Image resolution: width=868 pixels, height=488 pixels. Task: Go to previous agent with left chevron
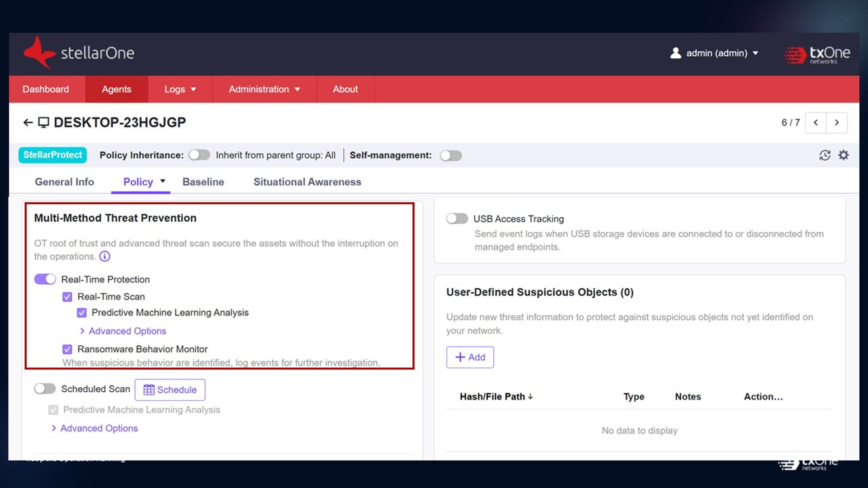tap(816, 122)
